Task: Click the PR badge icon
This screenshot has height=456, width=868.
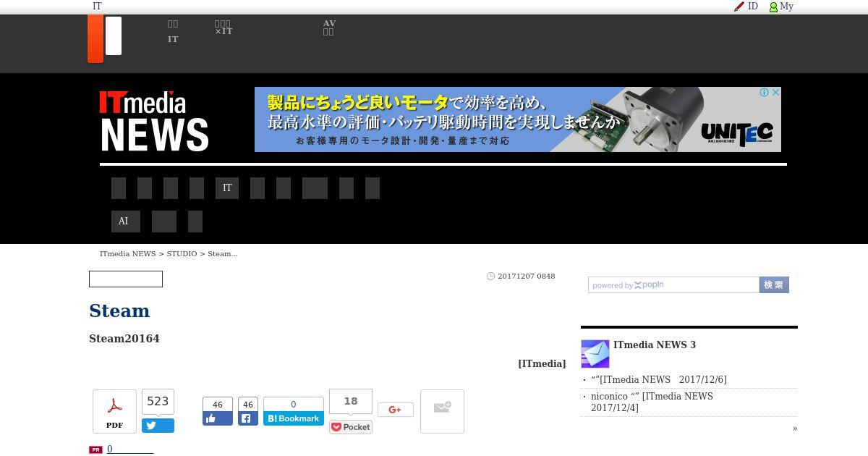Action: (x=95, y=449)
